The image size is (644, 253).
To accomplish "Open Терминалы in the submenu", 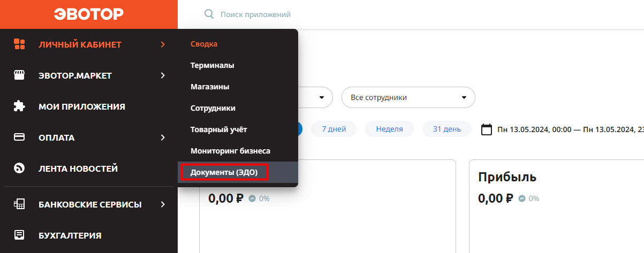I will pos(213,65).
